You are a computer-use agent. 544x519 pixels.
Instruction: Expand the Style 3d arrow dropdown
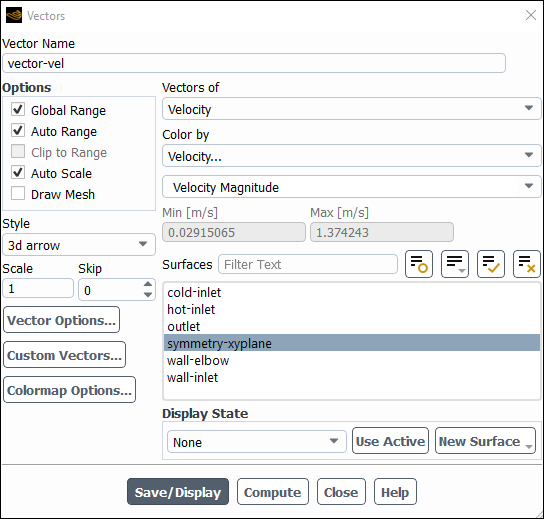(x=79, y=245)
